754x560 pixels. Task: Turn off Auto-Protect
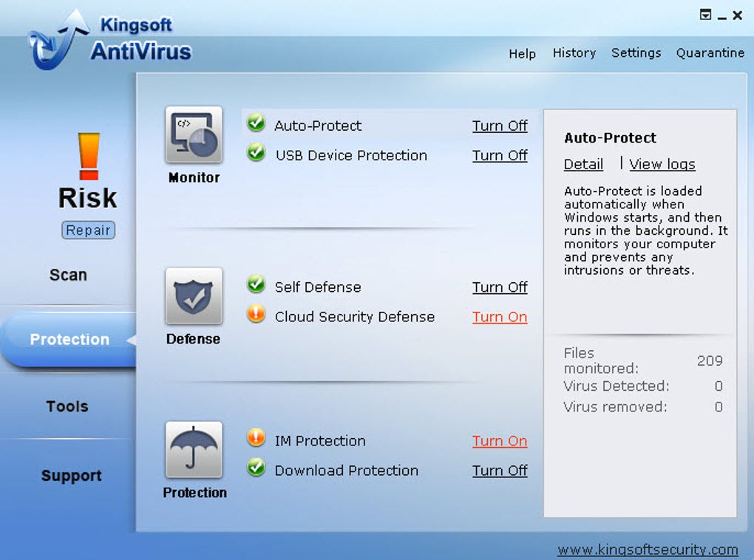click(500, 126)
